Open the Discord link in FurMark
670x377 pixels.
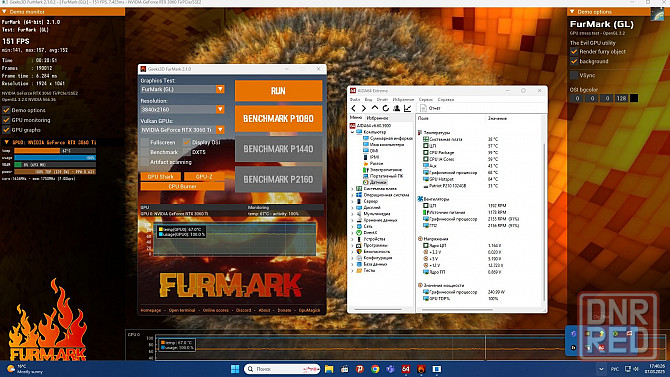244,310
